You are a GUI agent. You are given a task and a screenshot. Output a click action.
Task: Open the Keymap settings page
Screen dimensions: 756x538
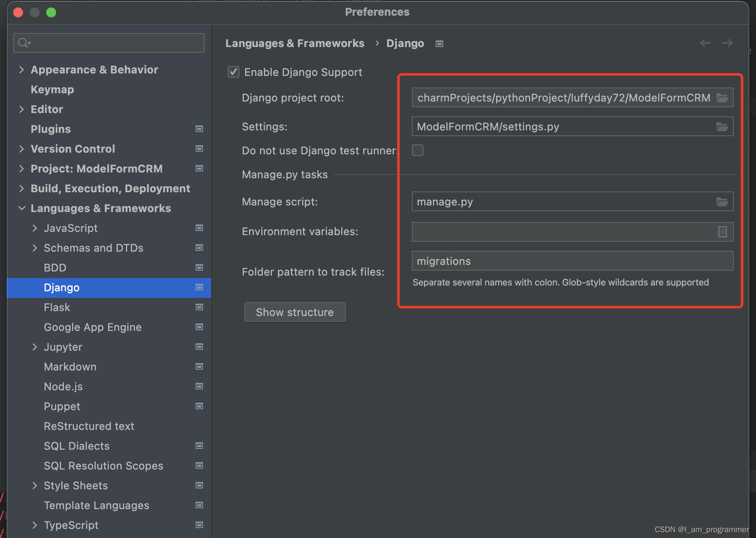click(52, 89)
